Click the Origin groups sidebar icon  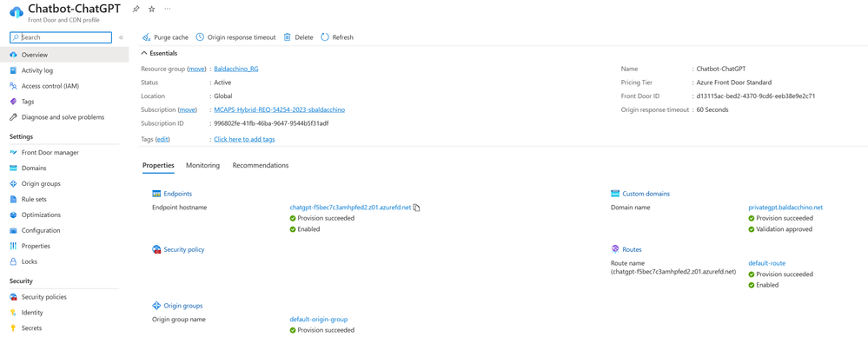13,183
